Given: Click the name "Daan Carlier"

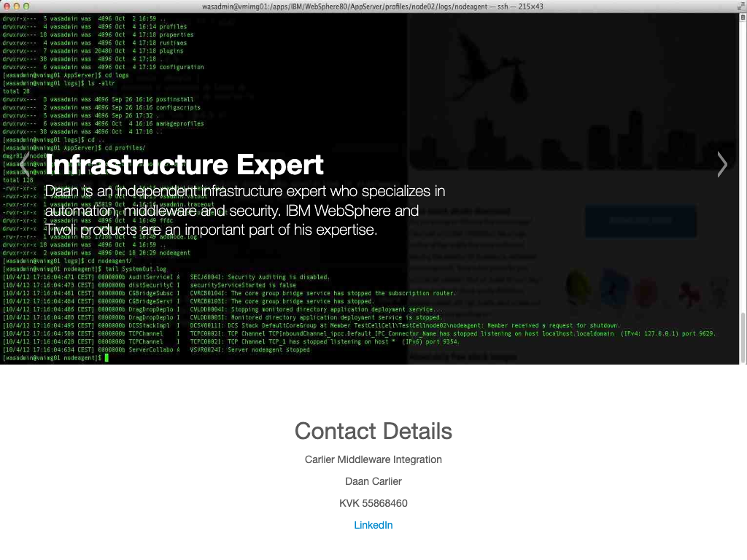Looking at the screenshot, I should (x=373, y=481).
